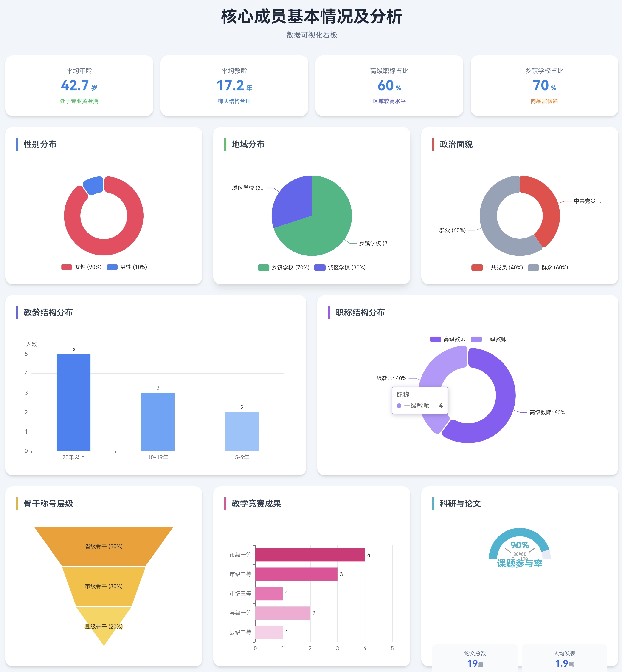Image resolution: width=622 pixels, height=672 pixels.
Task: Click the 平均年龄 42.7 stat card
Action: point(79,86)
